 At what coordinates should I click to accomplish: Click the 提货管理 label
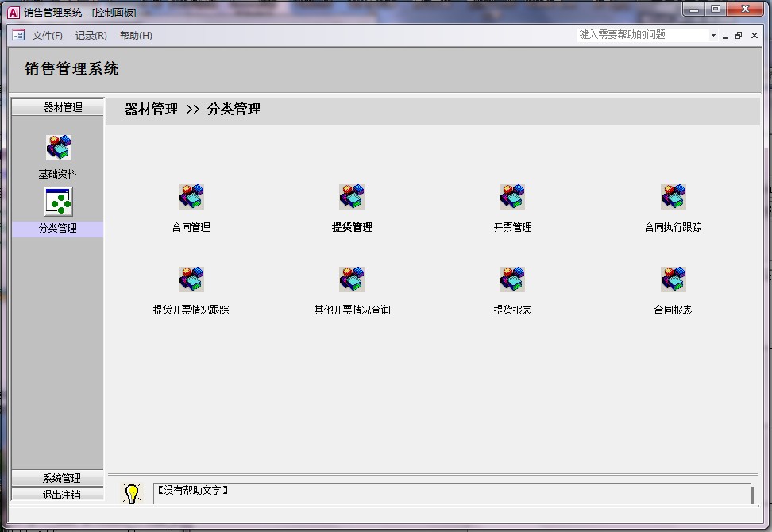(x=352, y=227)
